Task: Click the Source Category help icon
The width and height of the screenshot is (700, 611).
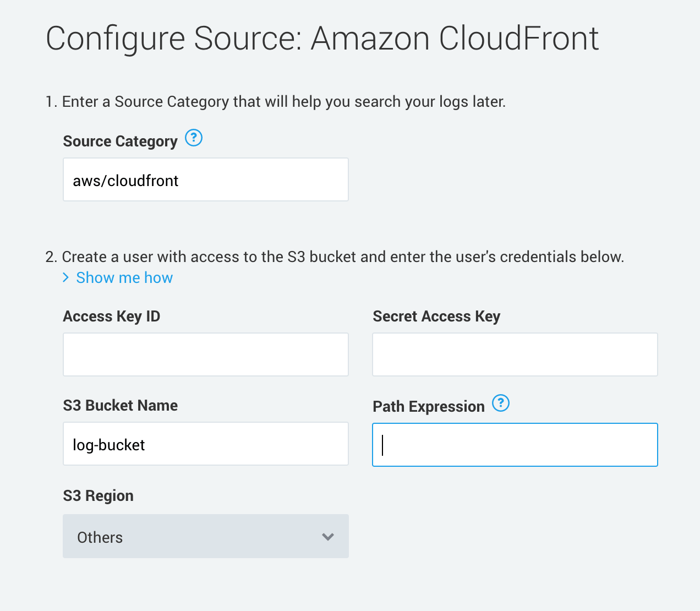Action: pos(194,138)
